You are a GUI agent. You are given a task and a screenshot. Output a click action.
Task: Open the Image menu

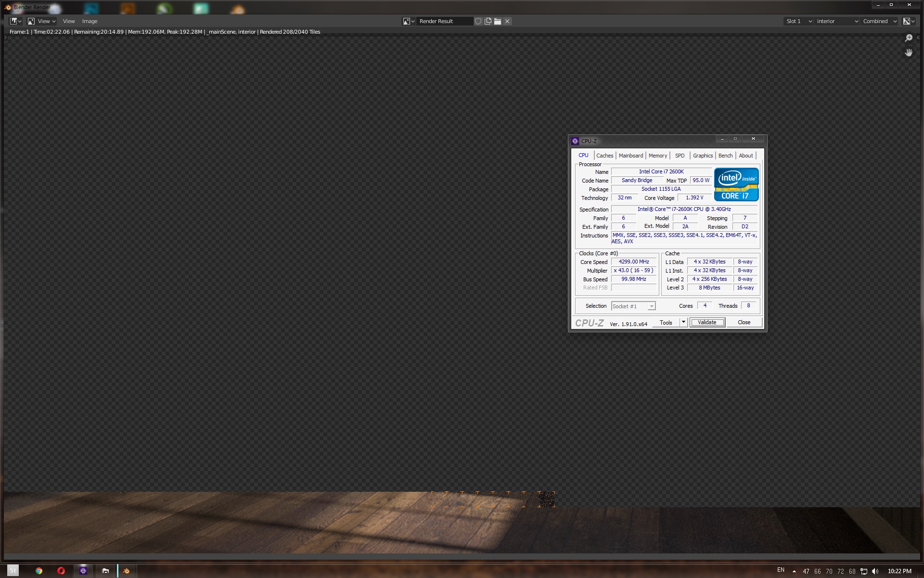[x=90, y=21]
